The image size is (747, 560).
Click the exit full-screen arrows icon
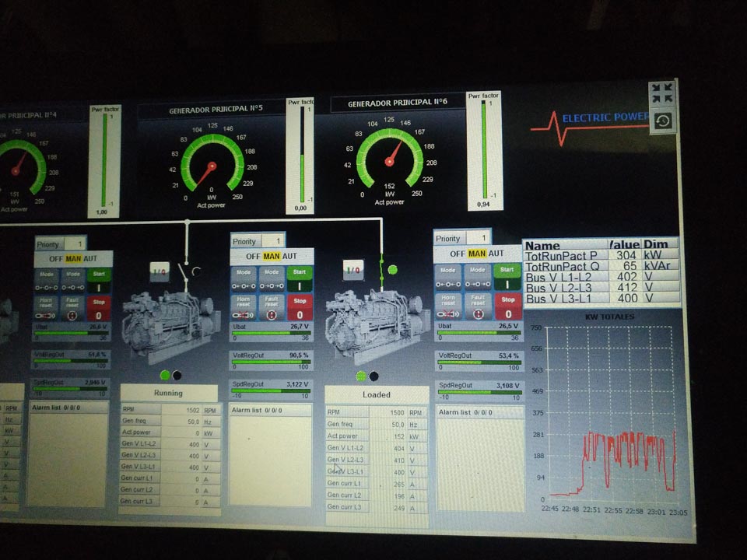click(662, 94)
